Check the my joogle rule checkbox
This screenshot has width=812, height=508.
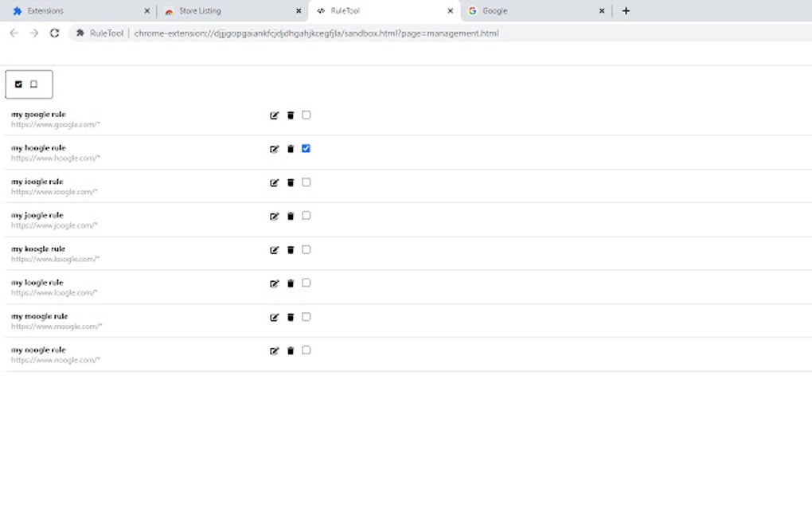click(x=306, y=216)
